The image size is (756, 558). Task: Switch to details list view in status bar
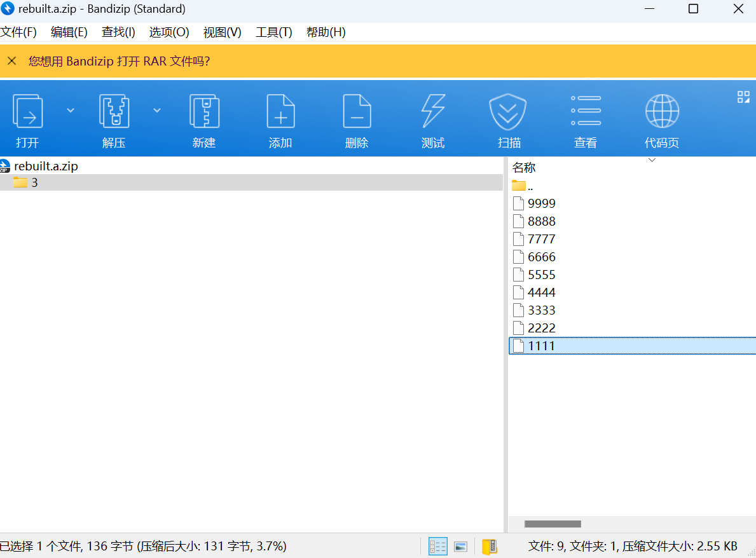pos(438,547)
